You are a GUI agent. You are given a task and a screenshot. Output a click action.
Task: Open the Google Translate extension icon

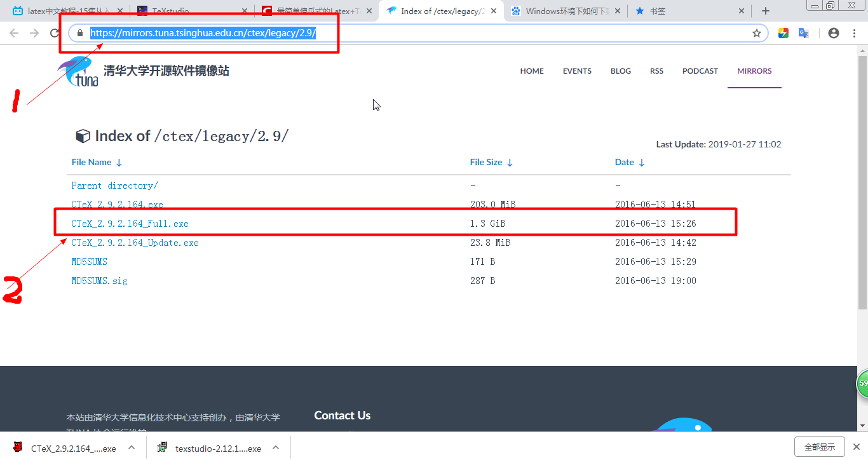pos(803,33)
